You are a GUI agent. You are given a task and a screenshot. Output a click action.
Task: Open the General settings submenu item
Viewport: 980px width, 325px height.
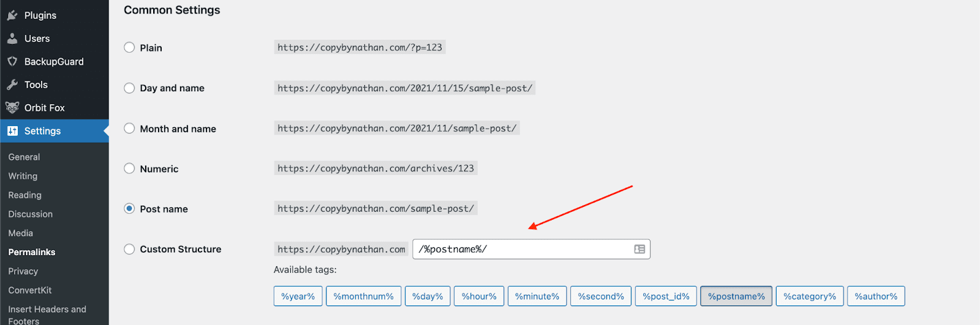pyautogui.click(x=24, y=157)
